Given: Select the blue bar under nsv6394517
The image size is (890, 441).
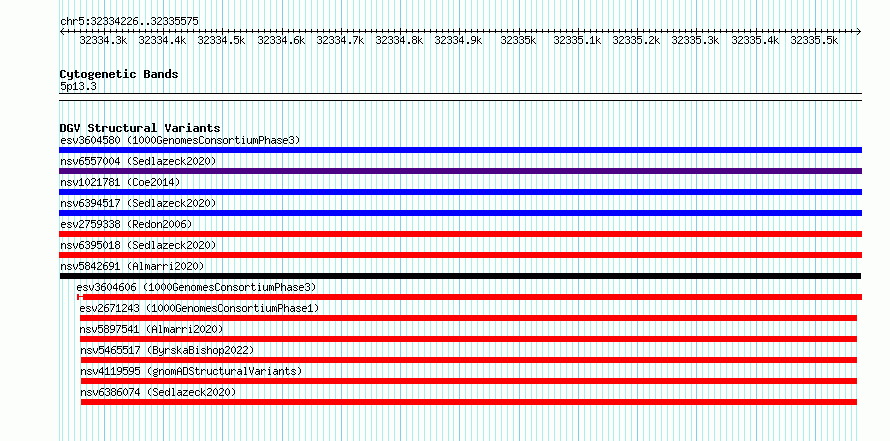Looking at the screenshot, I should pos(460,213).
